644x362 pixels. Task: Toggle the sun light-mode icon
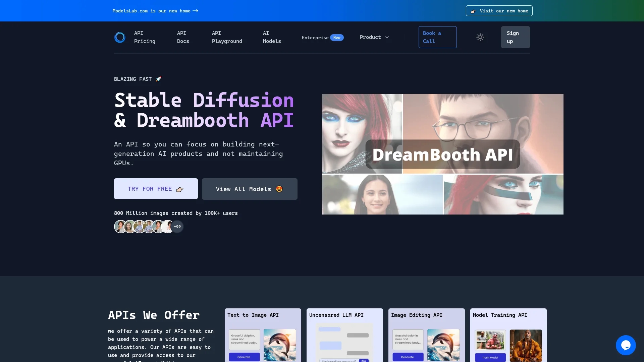[480, 37]
